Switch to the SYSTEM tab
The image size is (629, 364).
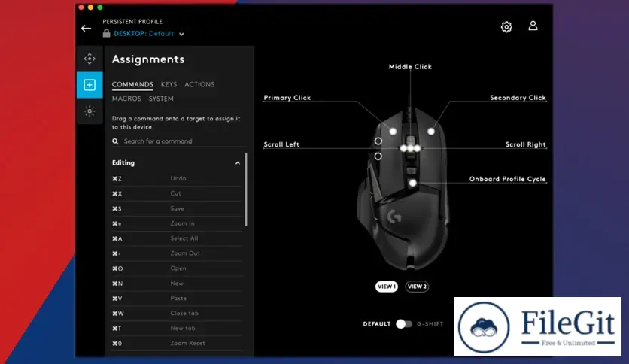point(161,99)
